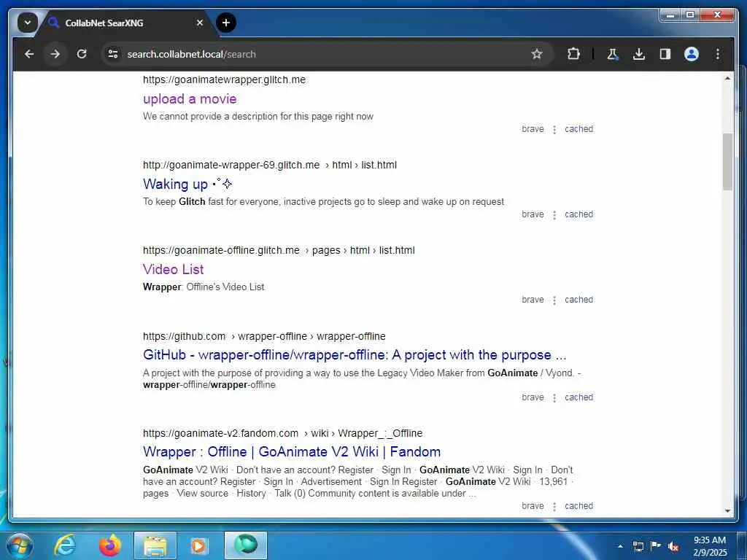Viewport: 747px width, 560px height.
Task: Open cached link for 'Video List'
Action: pos(578,300)
